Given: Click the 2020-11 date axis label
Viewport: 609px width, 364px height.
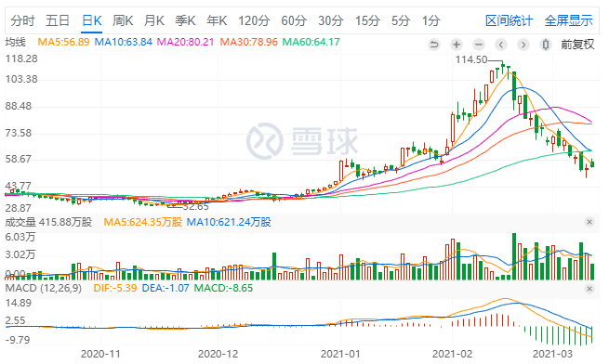Looking at the screenshot, I should pyautogui.click(x=100, y=354).
